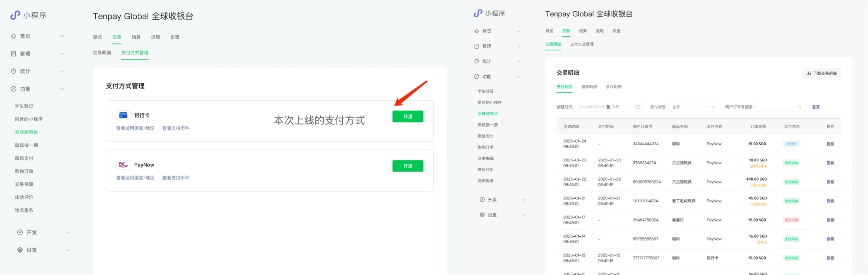Click 管理 document icon on 支付方式管理 page sidebar

point(14,54)
